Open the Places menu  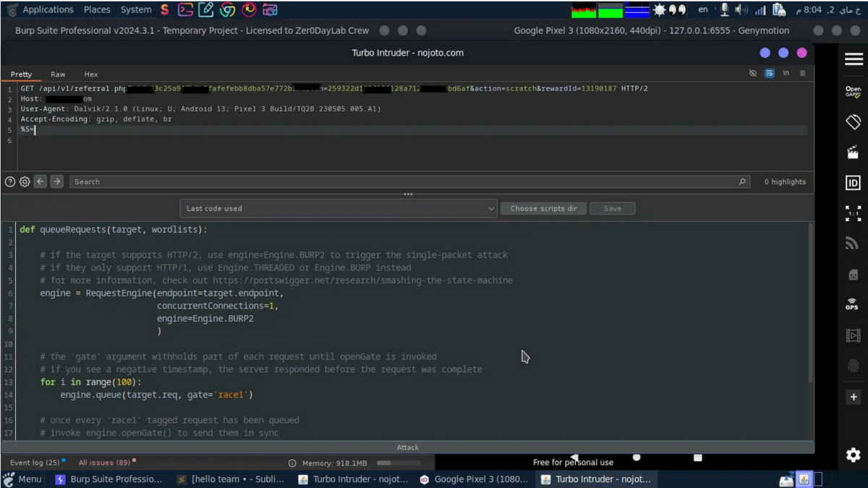[x=97, y=10]
